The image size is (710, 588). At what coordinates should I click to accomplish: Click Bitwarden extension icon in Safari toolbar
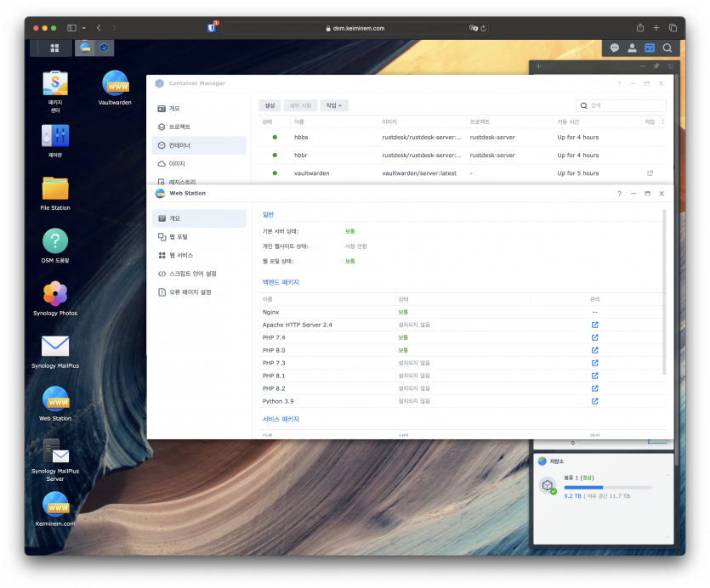pos(212,28)
